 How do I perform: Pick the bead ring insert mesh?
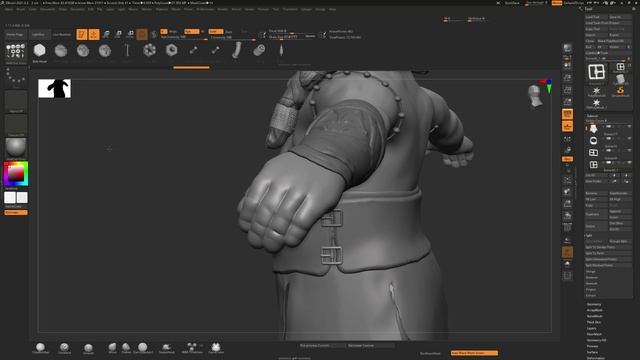click(149, 50)
